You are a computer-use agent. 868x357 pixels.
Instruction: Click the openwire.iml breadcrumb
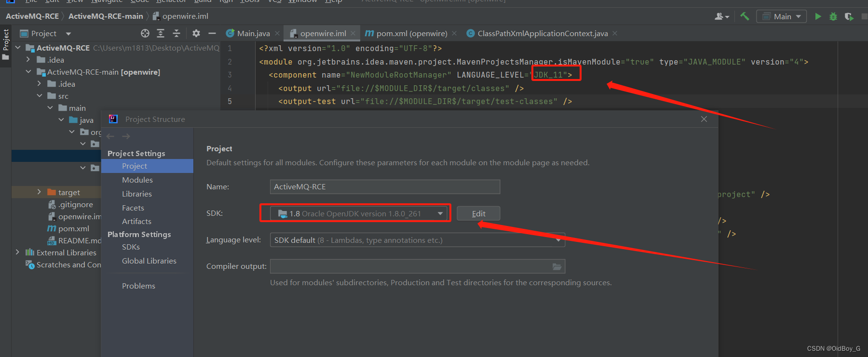click(x=180, y=16)
